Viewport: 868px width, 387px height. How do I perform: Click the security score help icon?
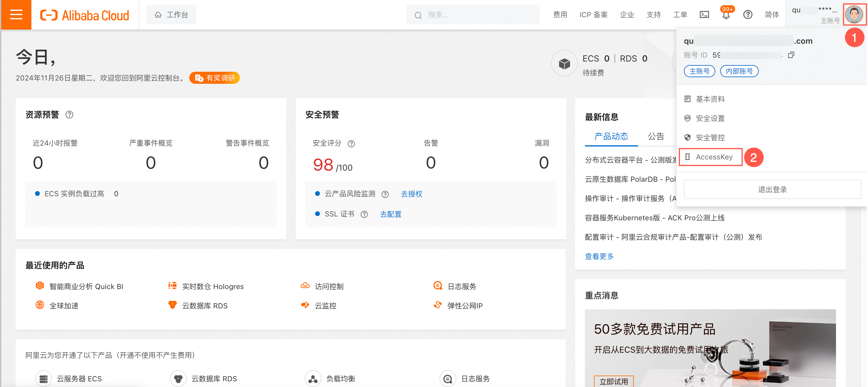click(351, 144)
